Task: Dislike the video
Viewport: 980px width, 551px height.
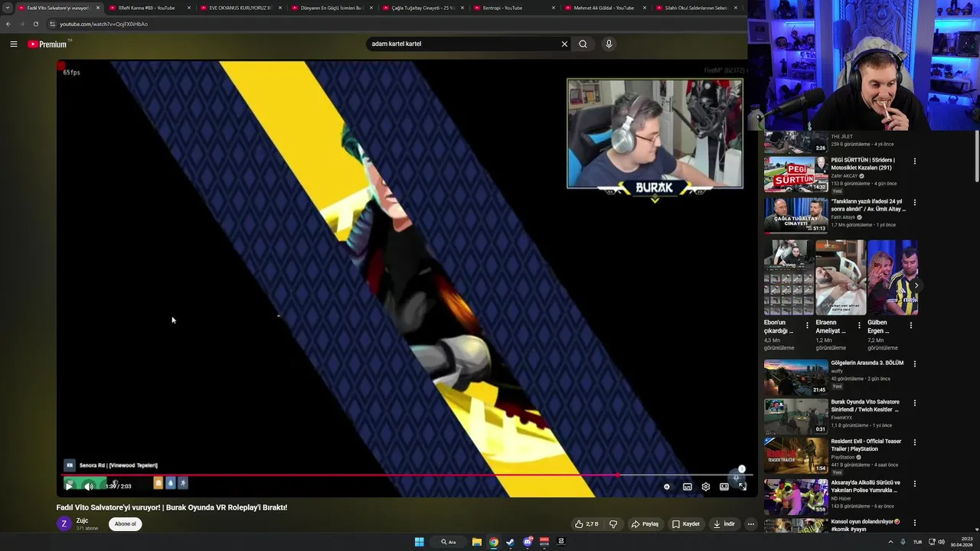Action: click(x=612, y=524)
